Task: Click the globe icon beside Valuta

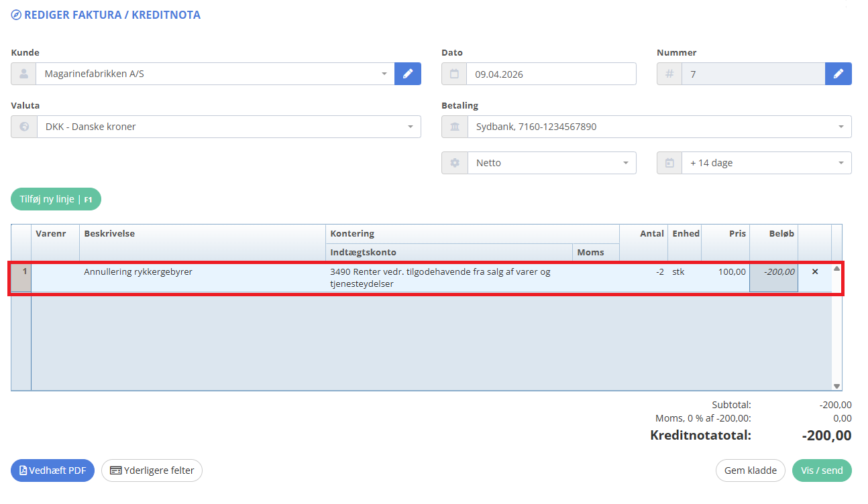Action: [x=24, y=127]
